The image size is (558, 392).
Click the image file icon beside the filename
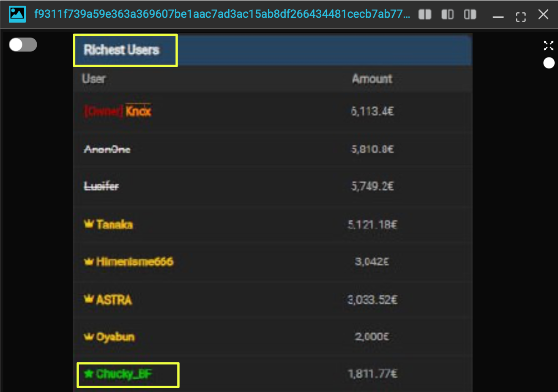[x=17, y=14]
